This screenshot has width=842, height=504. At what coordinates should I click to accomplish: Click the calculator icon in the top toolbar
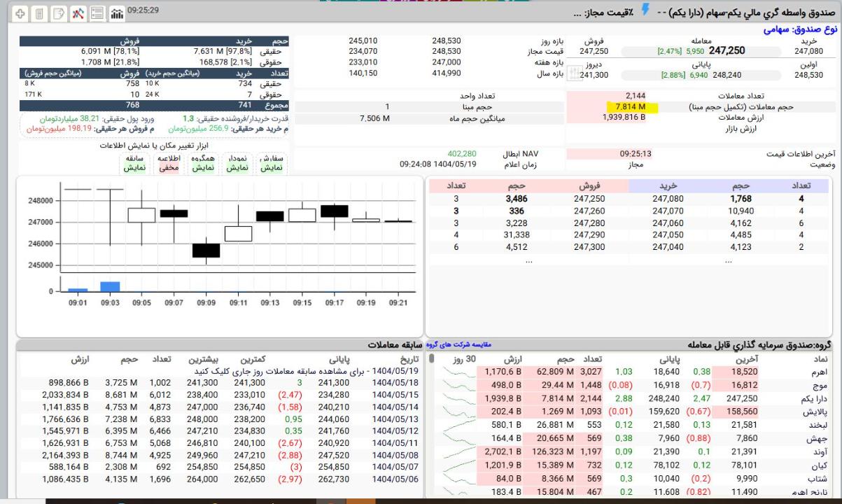tap(39, 13)
